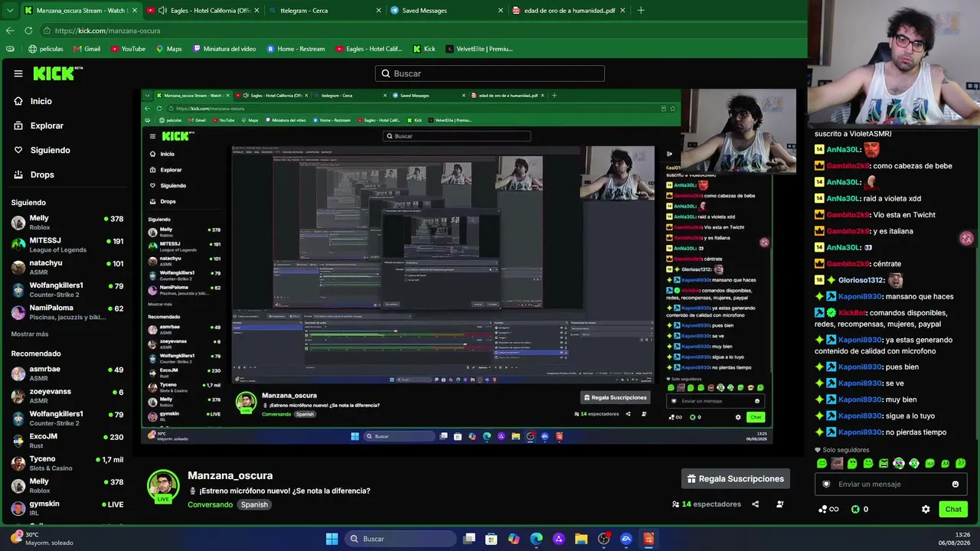
Task: Switch to the Eagles - Hotel California tab
Action: (202, 11)
